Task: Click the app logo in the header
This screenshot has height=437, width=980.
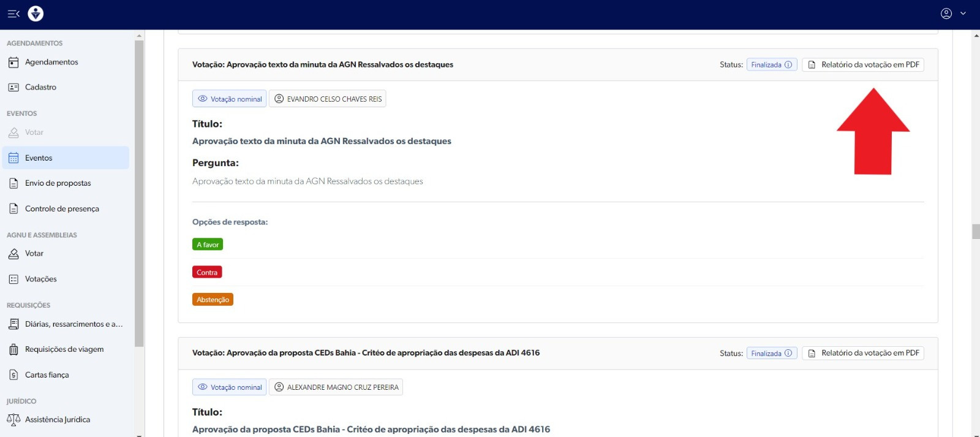Action: pos(36,13)
